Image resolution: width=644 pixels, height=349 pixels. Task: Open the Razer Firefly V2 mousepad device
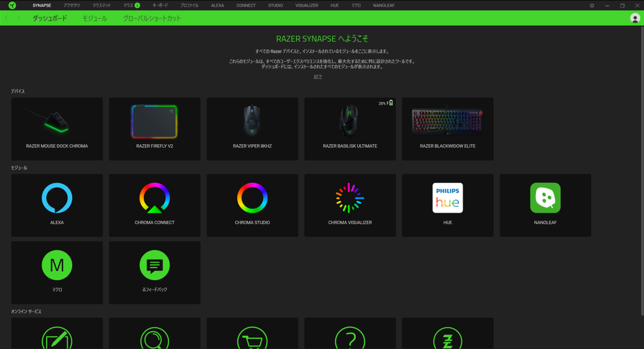(x=155, y=129)
